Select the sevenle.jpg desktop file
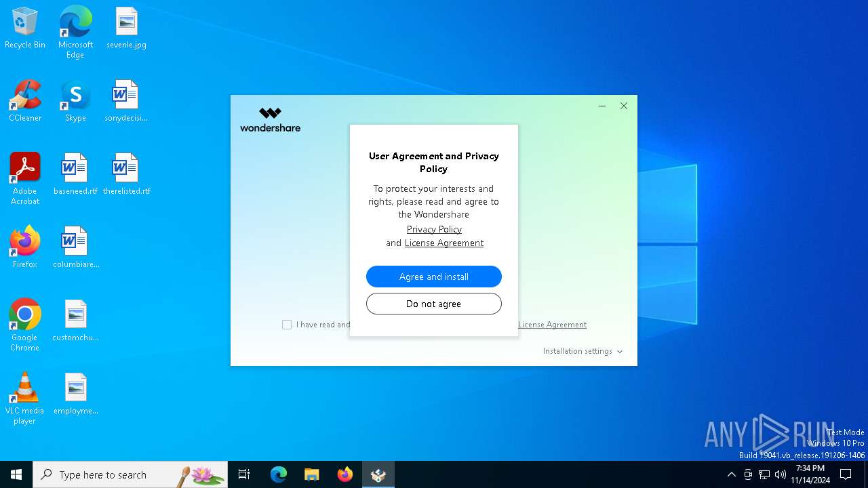The height and width of the screenshot is (488, 868). coord(126,28)
